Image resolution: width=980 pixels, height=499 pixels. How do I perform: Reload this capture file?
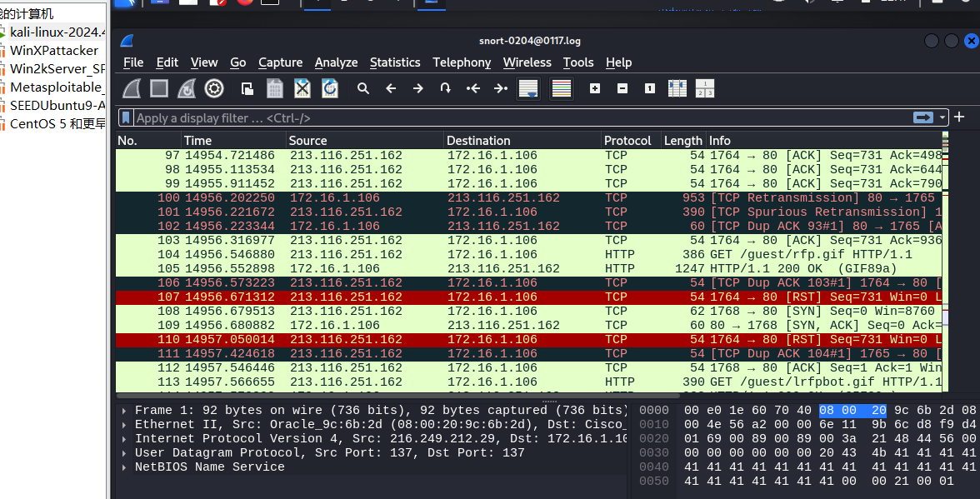coord(330,88)
